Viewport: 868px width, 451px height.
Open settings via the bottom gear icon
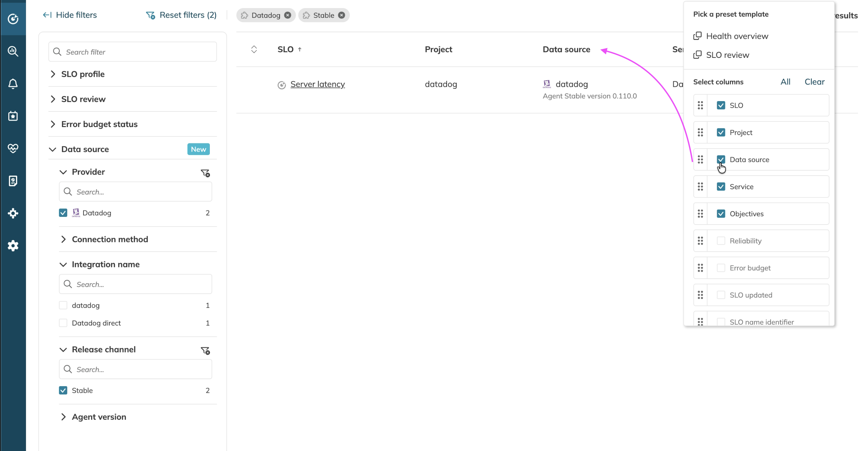pos(13,245)
